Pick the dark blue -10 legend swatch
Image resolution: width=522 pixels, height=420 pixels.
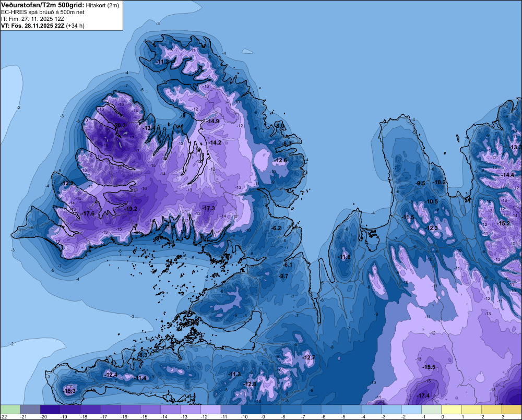pos(251,410)
